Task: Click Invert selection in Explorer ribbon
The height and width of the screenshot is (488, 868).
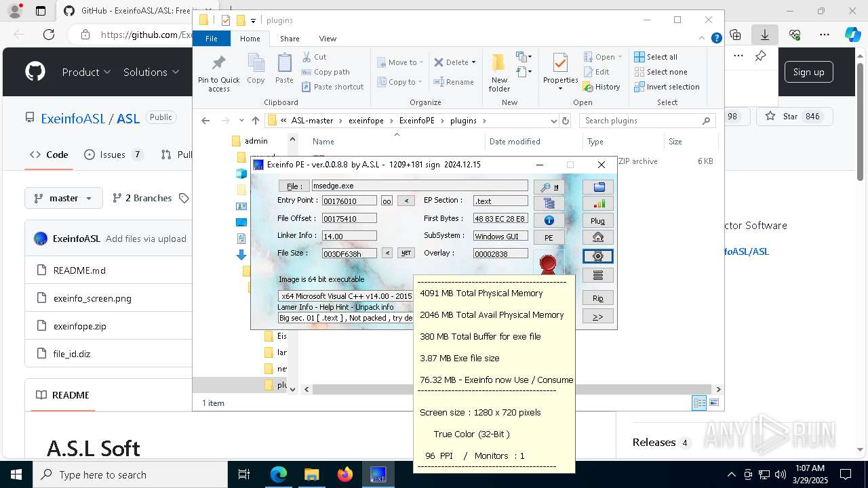Action: pyautogui.click(x=667, y=87)
